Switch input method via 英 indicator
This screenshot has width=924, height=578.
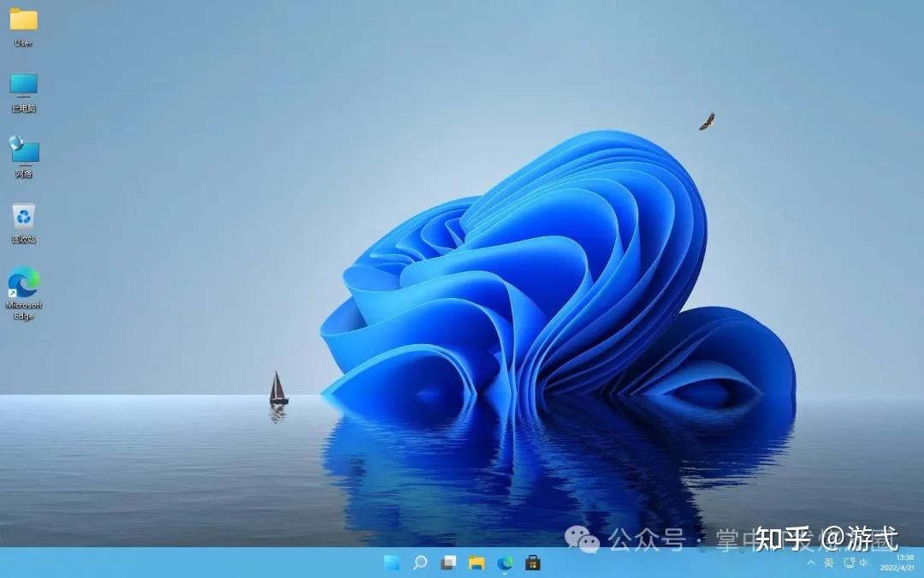coord(829,563)
